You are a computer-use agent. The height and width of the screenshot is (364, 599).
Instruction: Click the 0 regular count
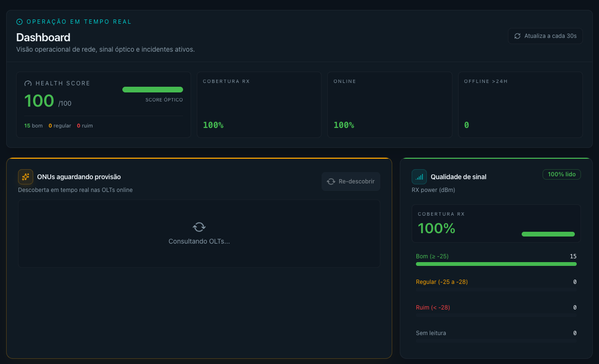coord(60,126)
